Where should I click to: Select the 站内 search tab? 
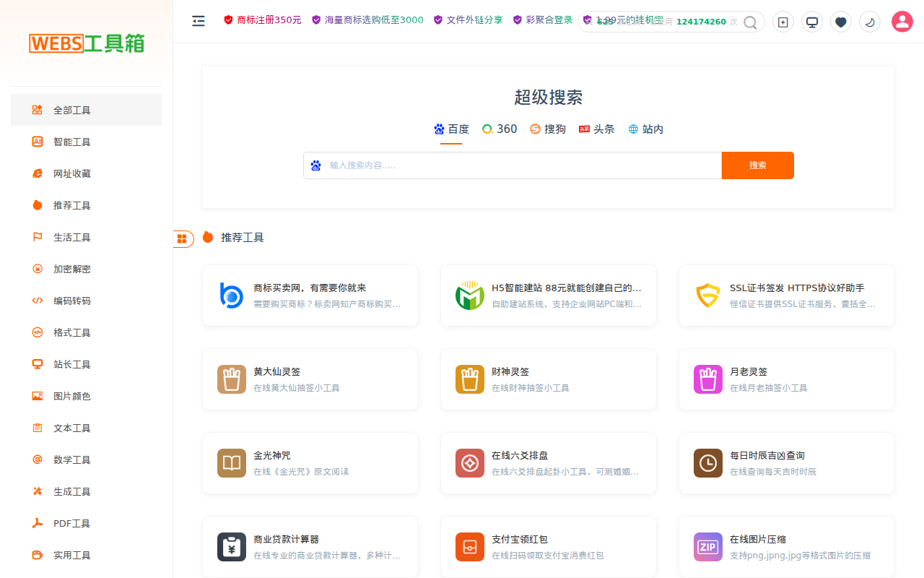(x=645, y=129)
